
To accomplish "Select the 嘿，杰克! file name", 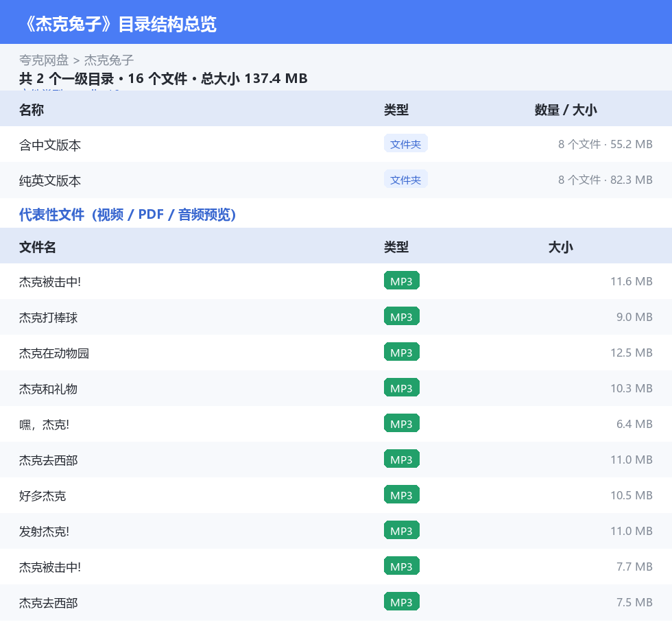I will click(x=44, y=425).
